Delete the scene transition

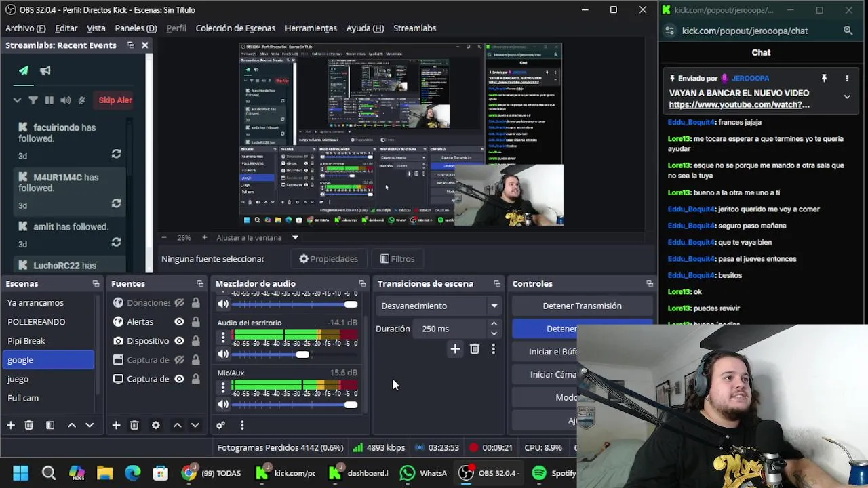[475, 349]
